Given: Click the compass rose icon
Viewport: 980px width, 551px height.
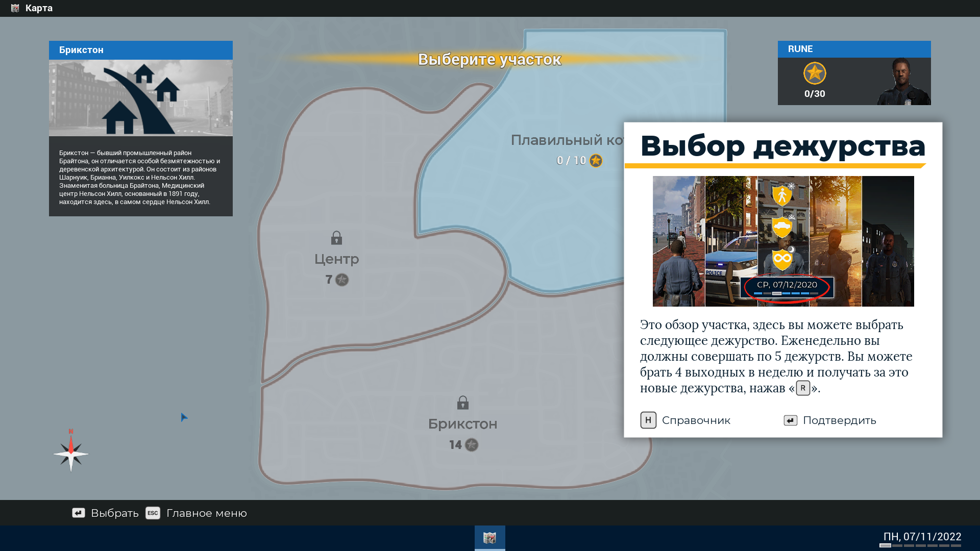Looking at the screenshot, I should click(x=70, y=453).
